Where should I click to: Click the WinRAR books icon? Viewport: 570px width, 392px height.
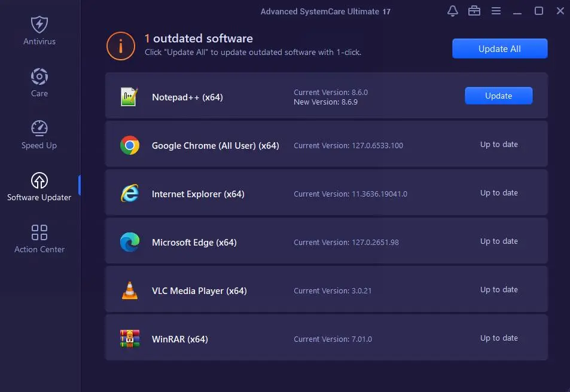coord(129,339)
